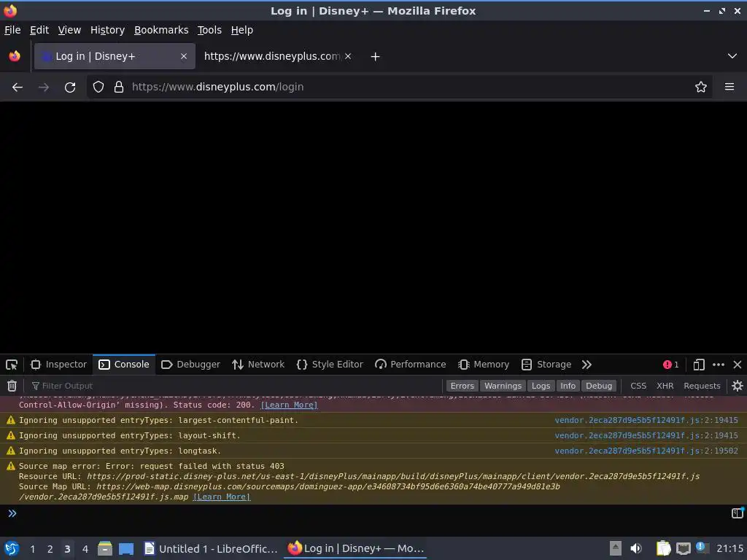Image resolution: width=747 pixels, height=560 pixels.
Task: Open console settings gear
Action: click(x=738, y=386)
